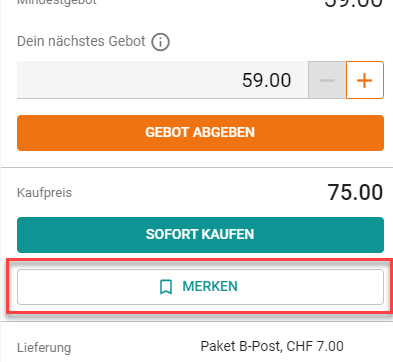This screenshot has height=362, width=393.
Task: Focus the 59.00 bid amount field
Action: (x=163, y=80)
